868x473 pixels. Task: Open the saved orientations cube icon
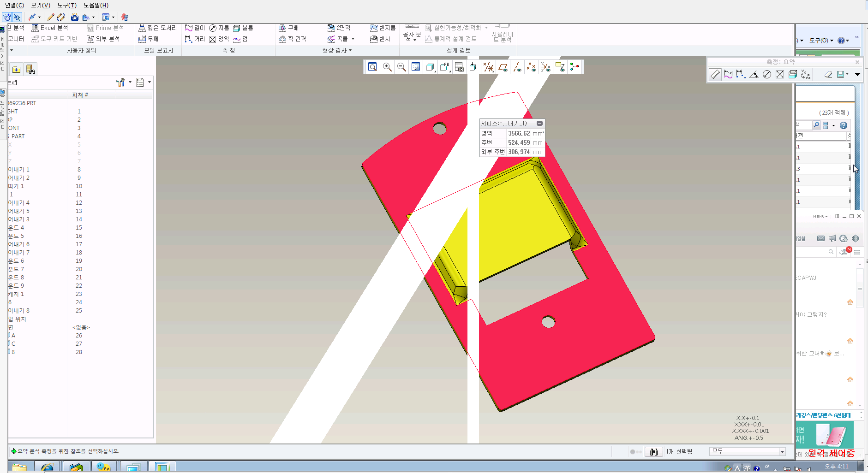(445, 67)
